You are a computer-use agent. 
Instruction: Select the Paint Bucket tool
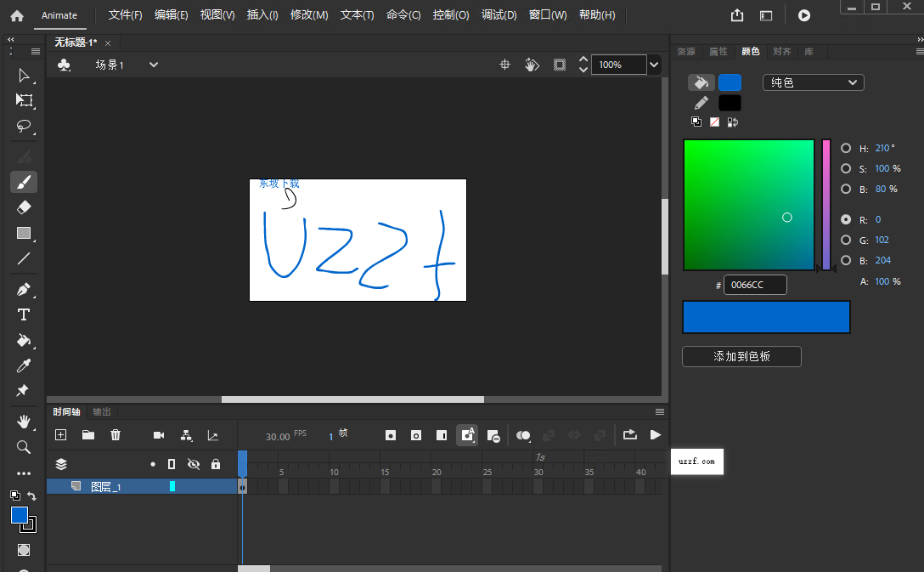point(24,340)
